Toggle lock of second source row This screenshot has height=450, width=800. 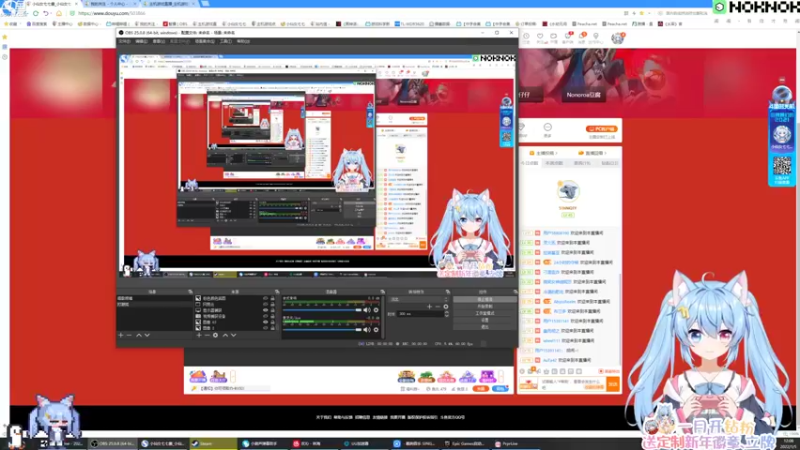(272, 304)
